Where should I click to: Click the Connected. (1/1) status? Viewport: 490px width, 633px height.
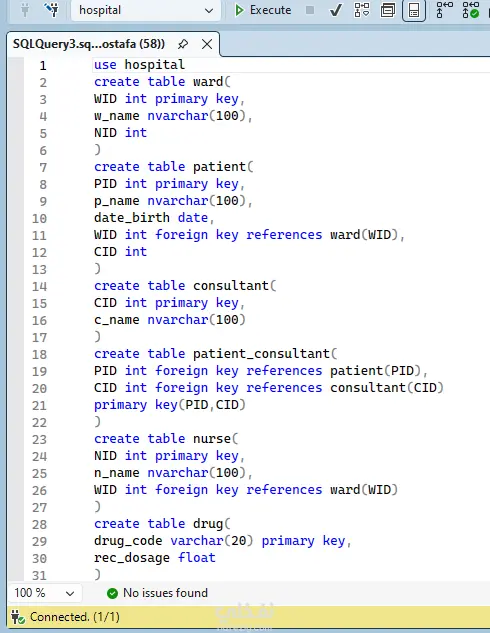75,617
